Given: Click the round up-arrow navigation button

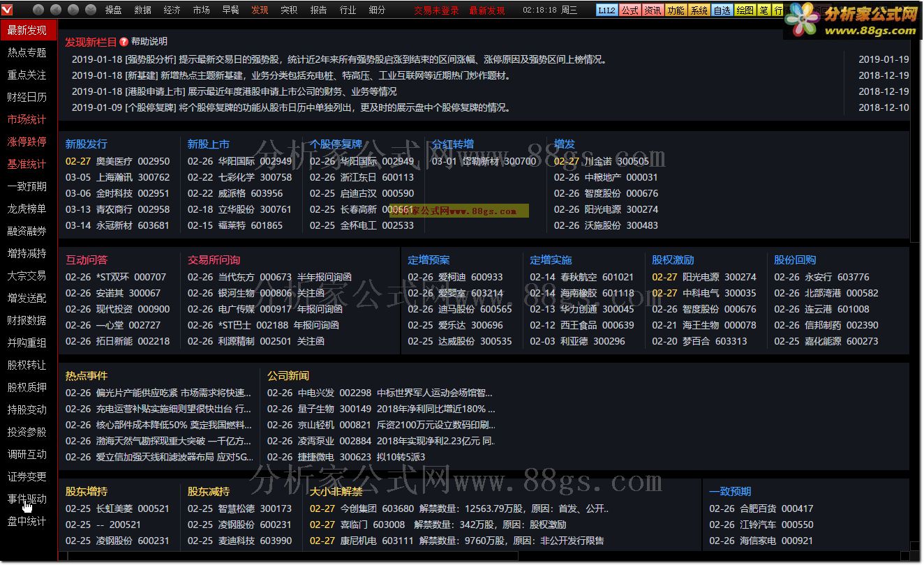Looking at the screenshot, I should point(39,10).
